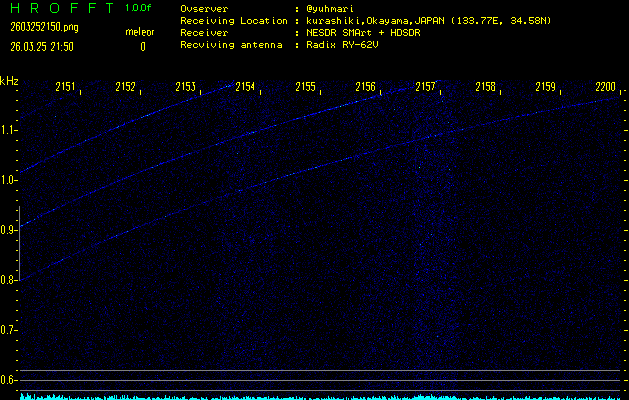Viewport: 629px width, 400px height.
Task: Click the 2200 time marker
Action: pos(605,87)
